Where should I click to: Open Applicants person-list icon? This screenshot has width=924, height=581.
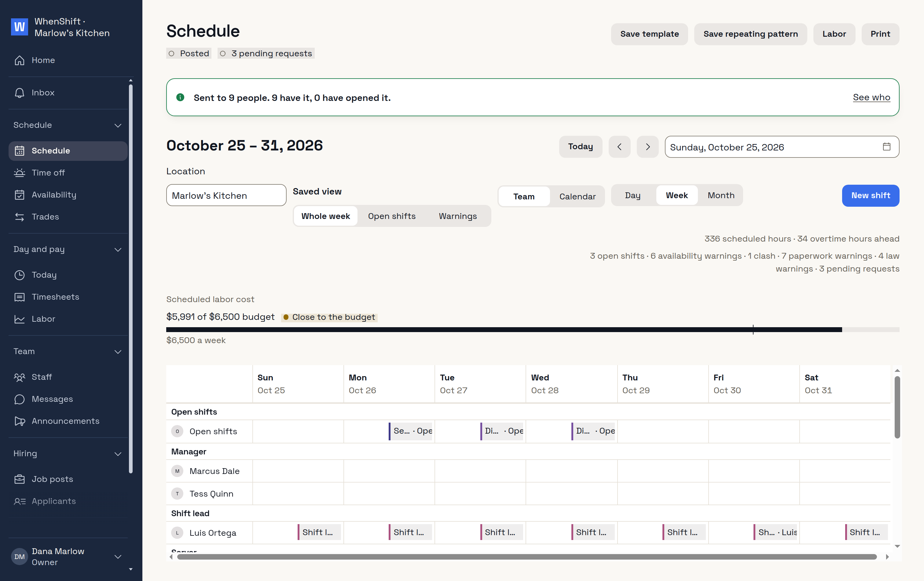20,501
